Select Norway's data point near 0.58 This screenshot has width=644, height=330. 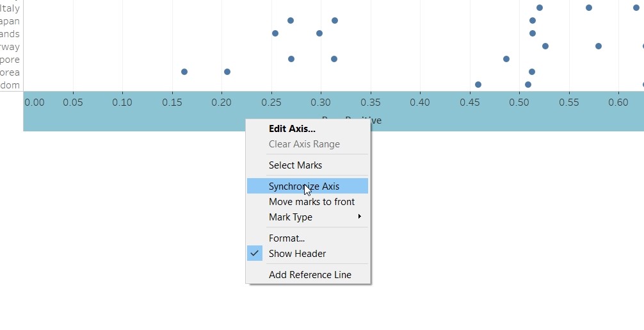click(599, 46)
